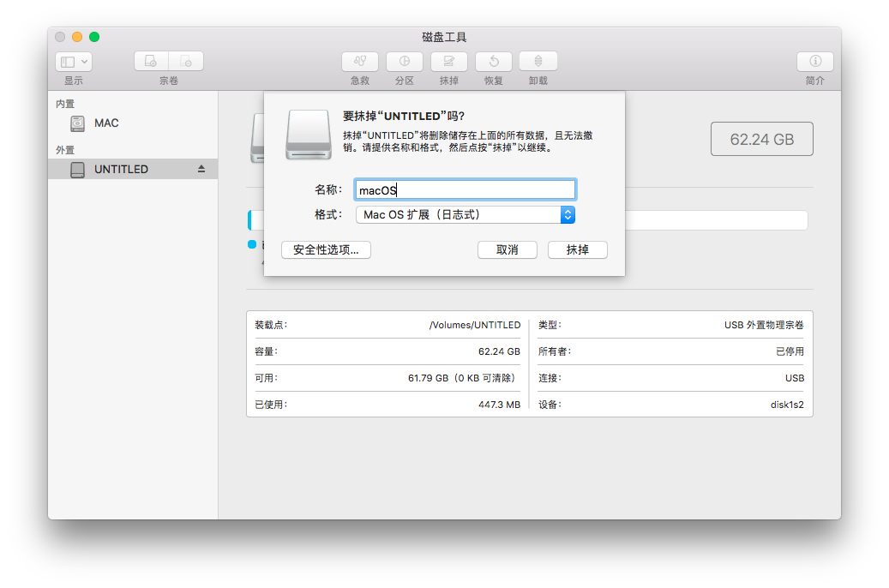Screen dimensions: 889x588
Task: Click the used value 447.3 MB
Action: pyautogui.click(x=499, y=405)
